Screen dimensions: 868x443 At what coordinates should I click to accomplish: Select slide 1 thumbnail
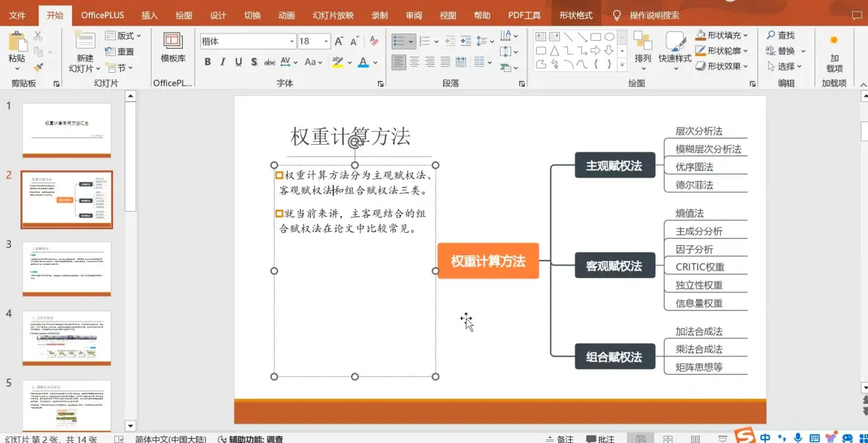pyautogui.click(x=66, y=130)
